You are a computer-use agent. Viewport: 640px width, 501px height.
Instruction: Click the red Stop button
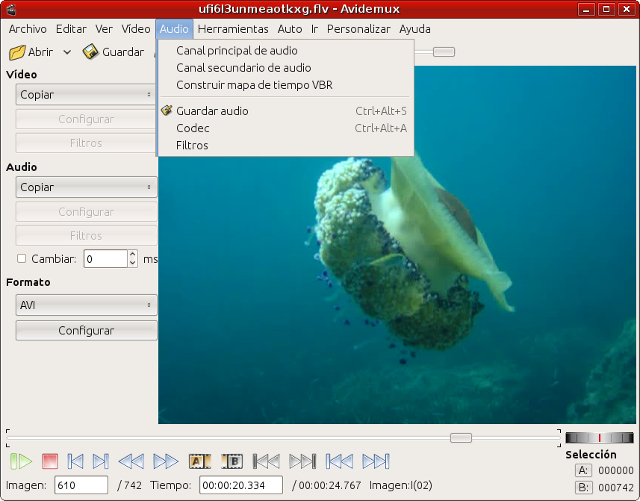[x=50, y=461]
